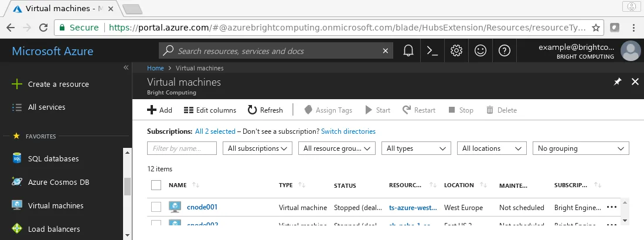Open All resource groups dropdown

[x=337, y=148]
